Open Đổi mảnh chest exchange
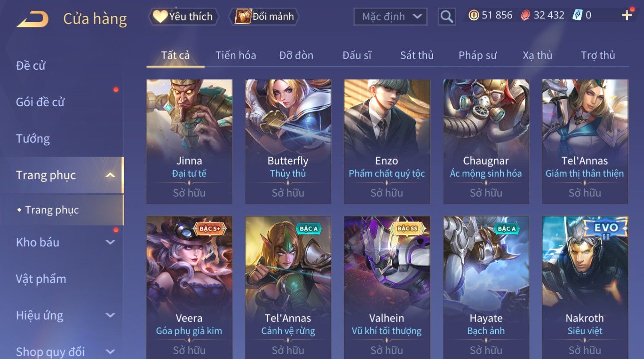644x359 pixels. [x=264, y=17]
